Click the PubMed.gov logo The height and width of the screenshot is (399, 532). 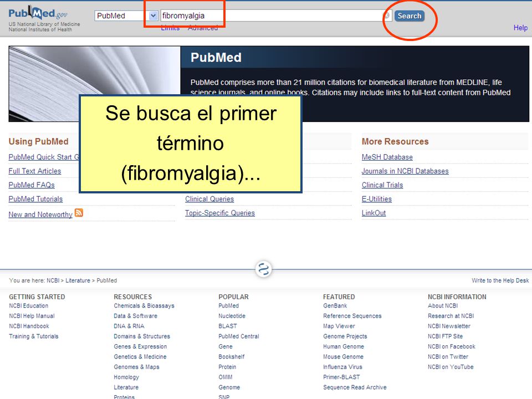pos(38,13)
